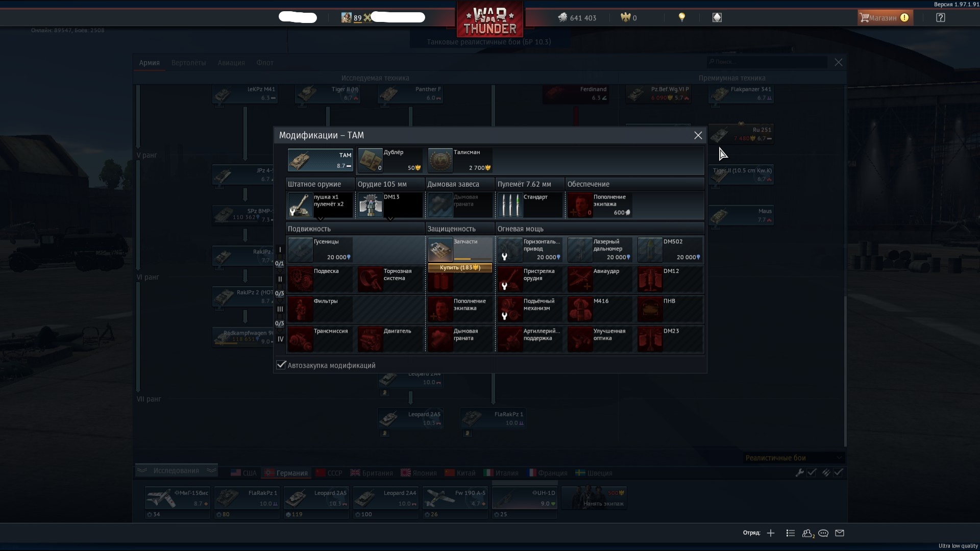Click the Горизонтальный привод modification icon
This screenshot has height=551, width=980.
point(510,249)
